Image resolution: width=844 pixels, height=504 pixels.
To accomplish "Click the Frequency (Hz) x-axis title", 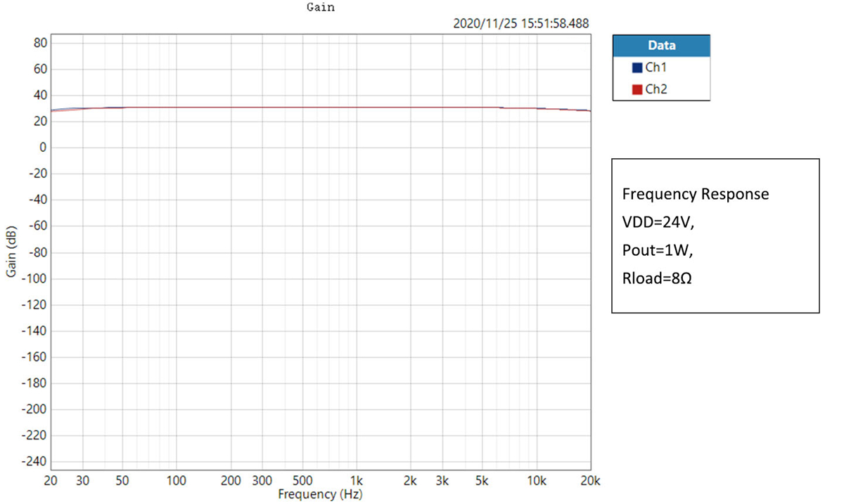I will click(320, 494).
